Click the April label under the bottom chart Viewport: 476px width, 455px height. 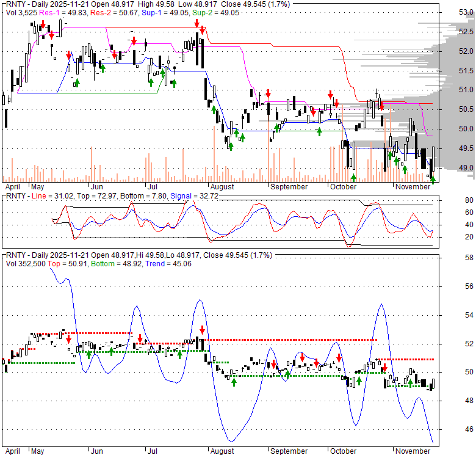[13, 451]
